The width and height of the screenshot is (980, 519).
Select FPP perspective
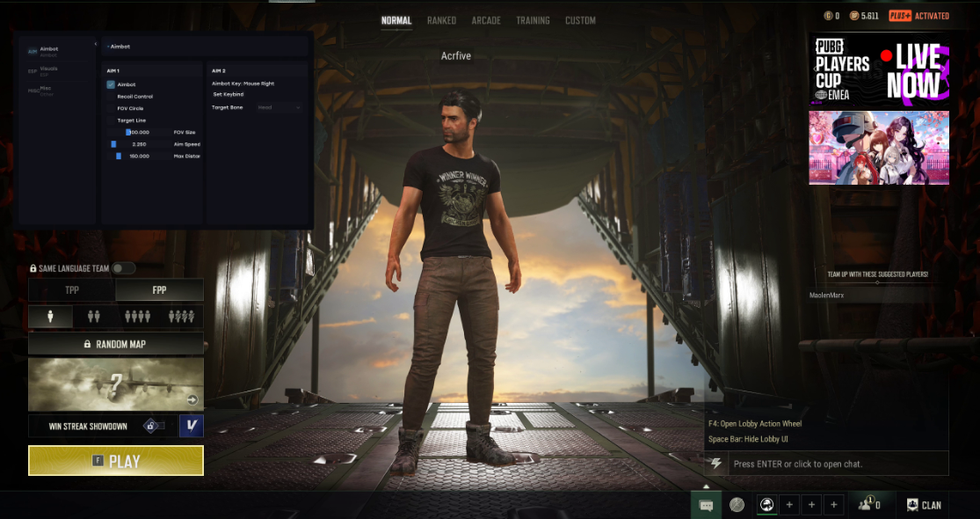pyautogui.click(x=159, y=289)
